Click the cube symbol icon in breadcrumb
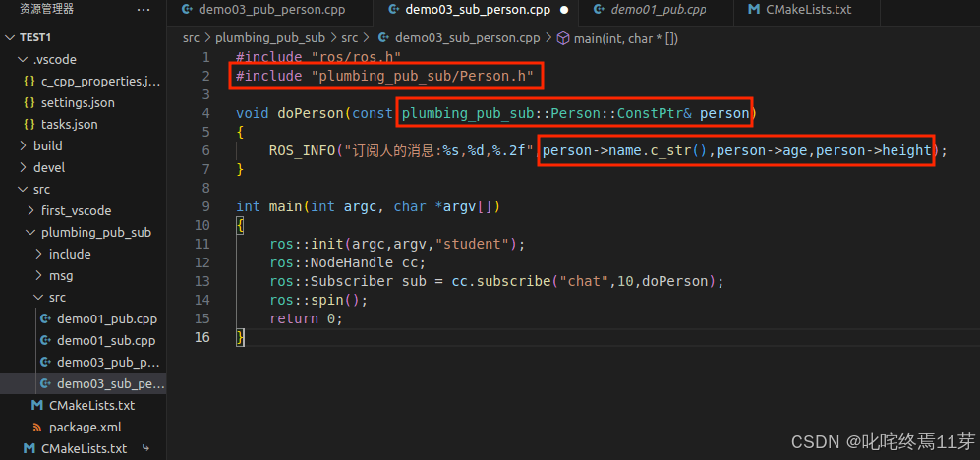Viewport: 980px width, 460px height. [x=563, y=38]
